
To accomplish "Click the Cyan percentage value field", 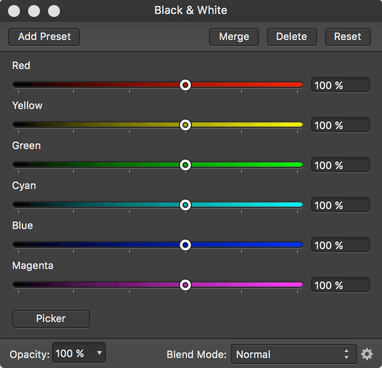I will (x=340, y=205).
